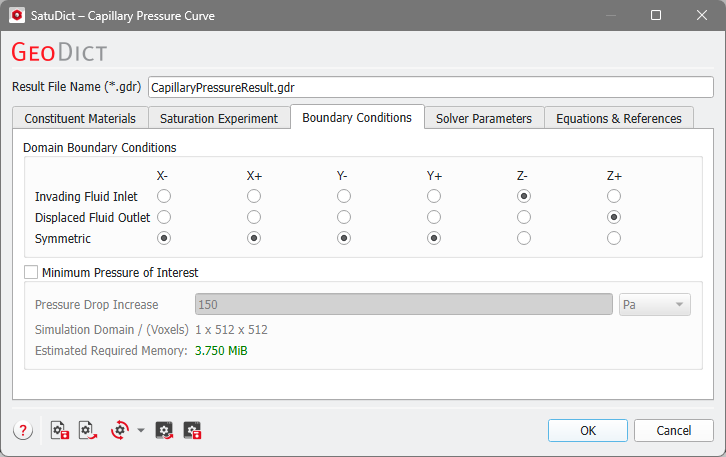Set X+ as Invading Fluid Inlet
The width and height of the screenshot is (726, 457).
point(254,196)
